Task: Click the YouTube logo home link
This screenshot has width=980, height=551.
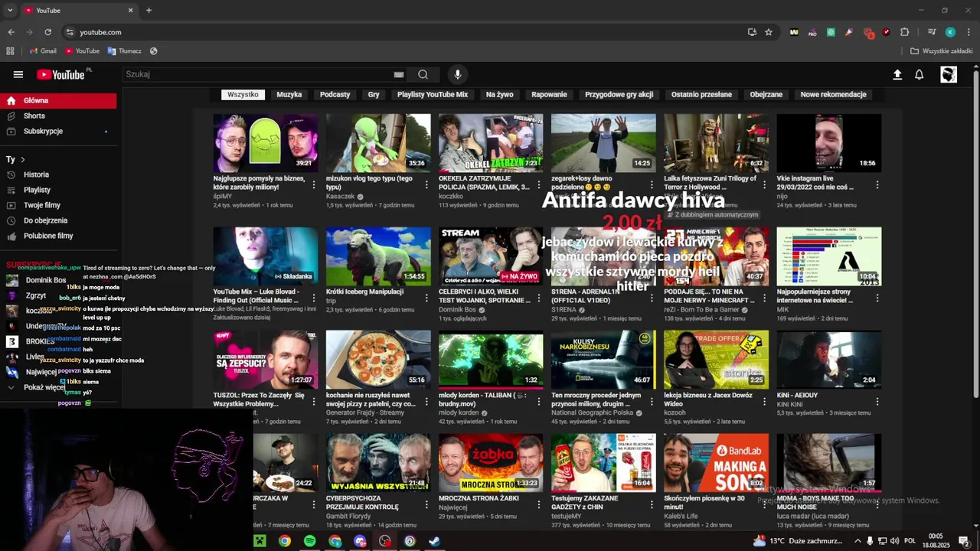Action: click(61, 74)
